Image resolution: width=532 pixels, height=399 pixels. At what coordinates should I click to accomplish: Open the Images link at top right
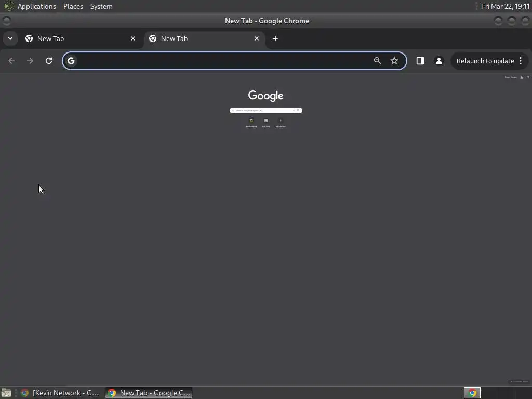coord(514,77)
